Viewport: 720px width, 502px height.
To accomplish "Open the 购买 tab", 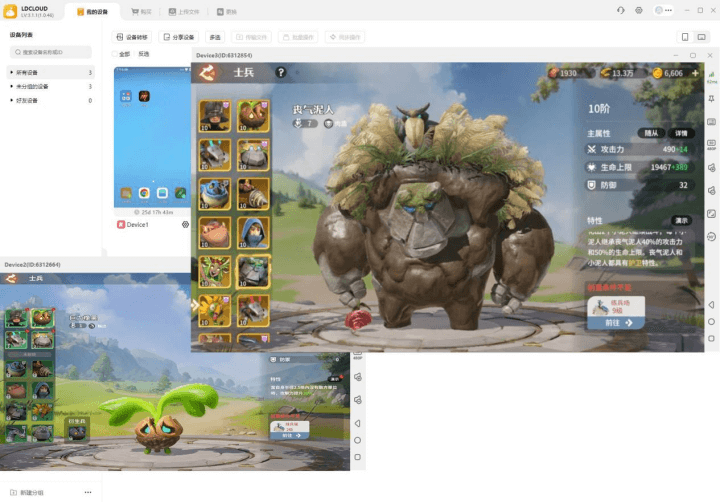I will [x=142, y=11].
